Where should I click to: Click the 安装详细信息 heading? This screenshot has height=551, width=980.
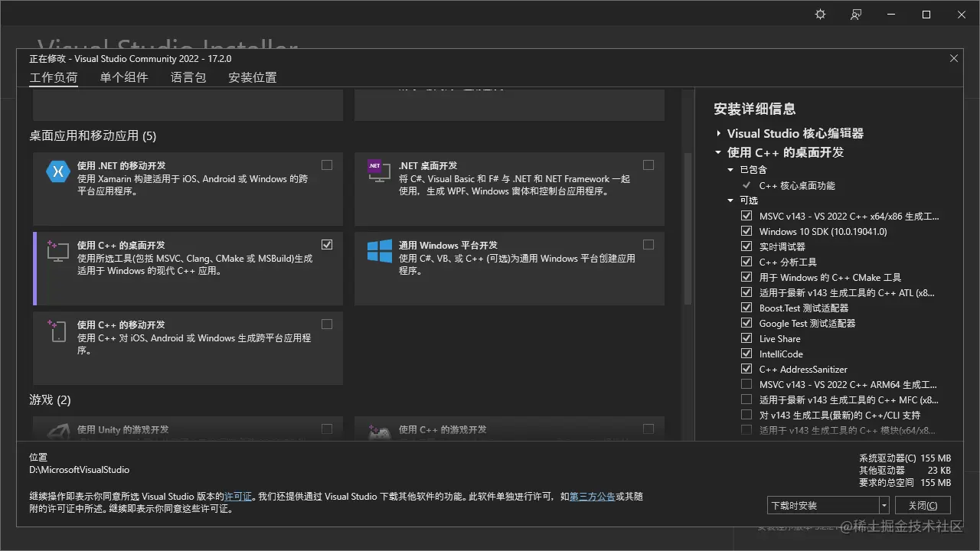755,109
